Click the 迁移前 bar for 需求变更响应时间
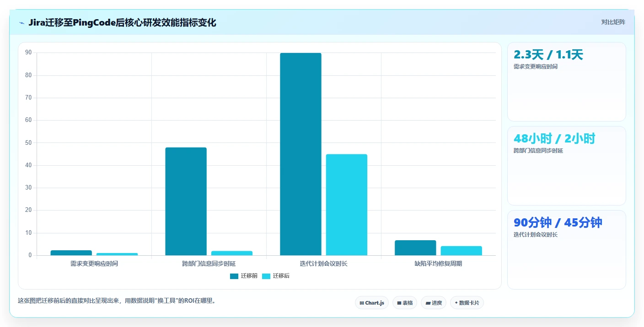The image size is (644, 327). point(71,253)
